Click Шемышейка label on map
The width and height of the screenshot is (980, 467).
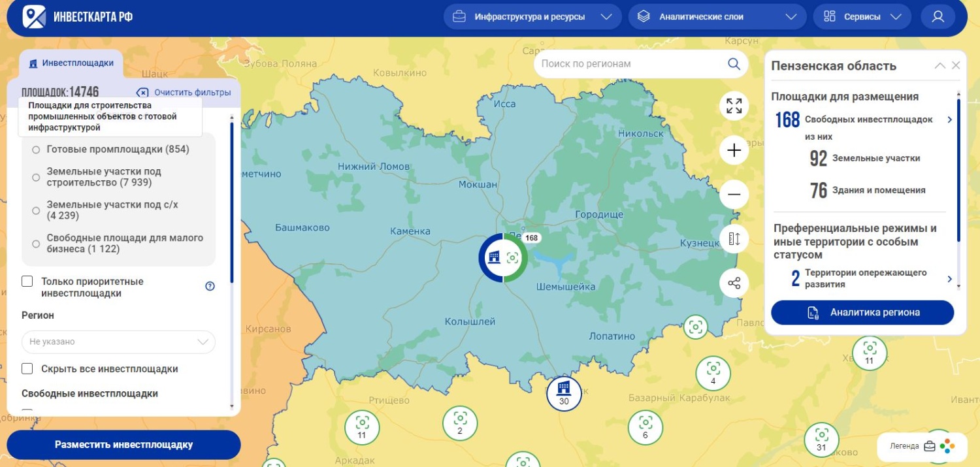coord(566,287)
